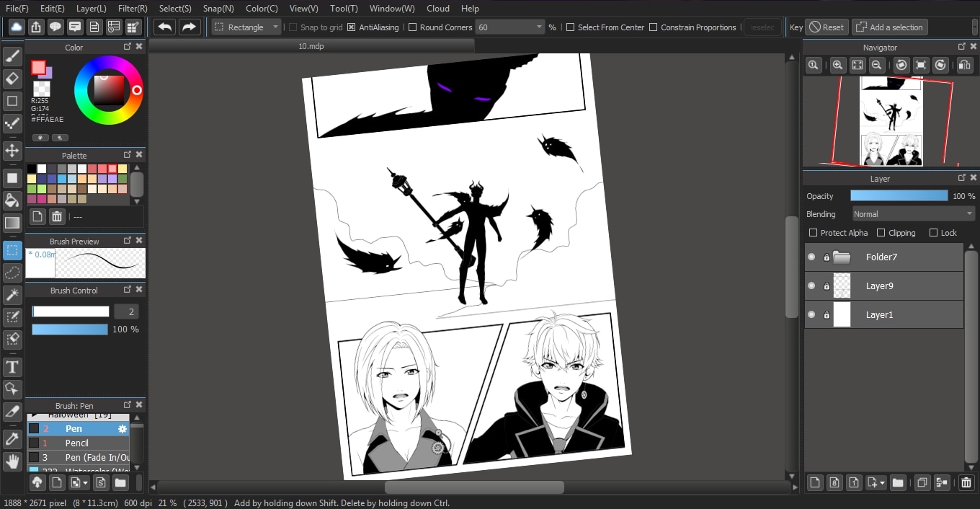Select the Select Pen tool

[12, 317]
